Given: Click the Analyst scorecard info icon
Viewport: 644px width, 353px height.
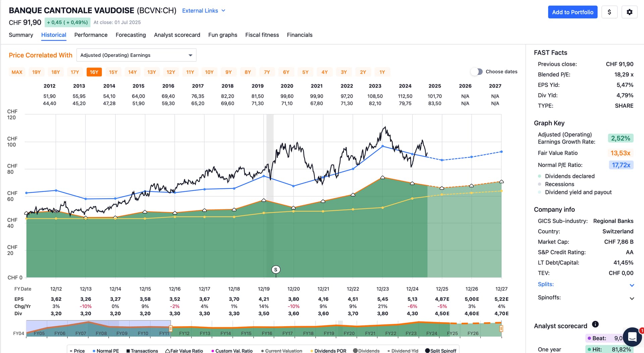Looking at the screenshot, I should tap(595, 324).
